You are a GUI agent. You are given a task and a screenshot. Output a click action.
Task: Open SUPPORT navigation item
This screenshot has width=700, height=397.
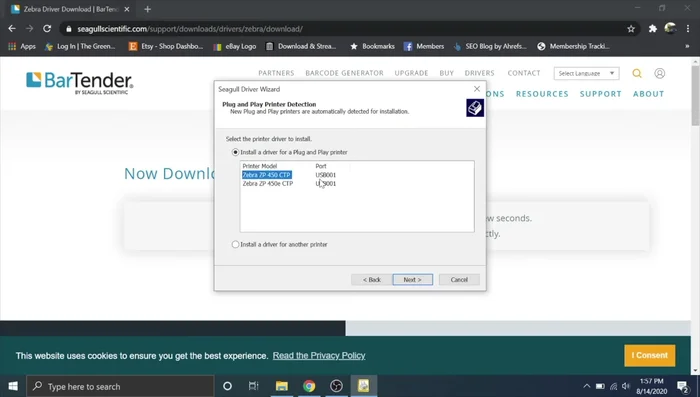[600, 94]
